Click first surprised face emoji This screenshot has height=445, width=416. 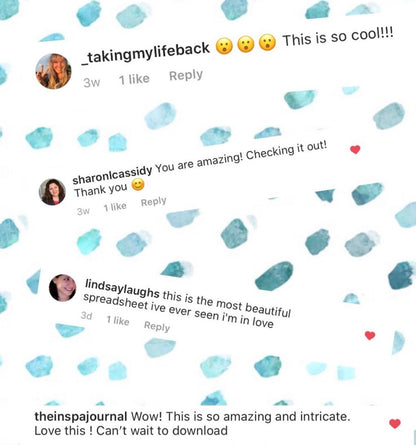(x=224, y=46)
